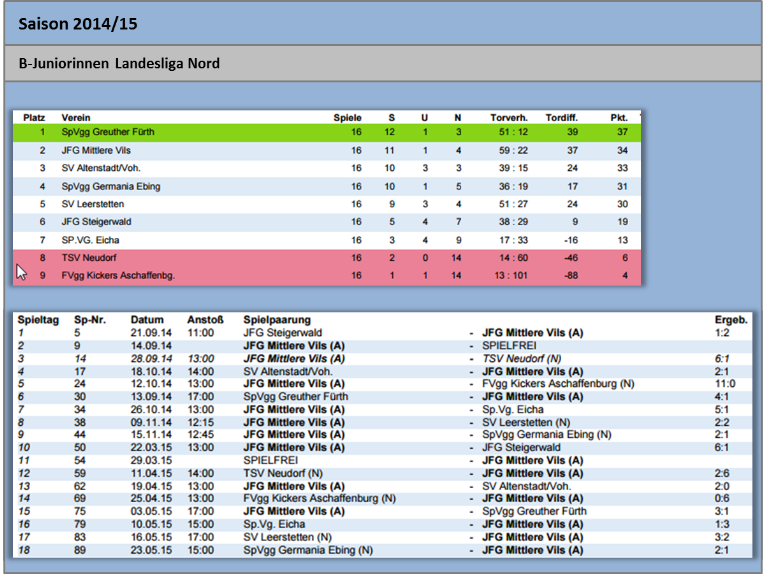
Task: Click goal difference '-88' value
Action: tap(571, 276)
